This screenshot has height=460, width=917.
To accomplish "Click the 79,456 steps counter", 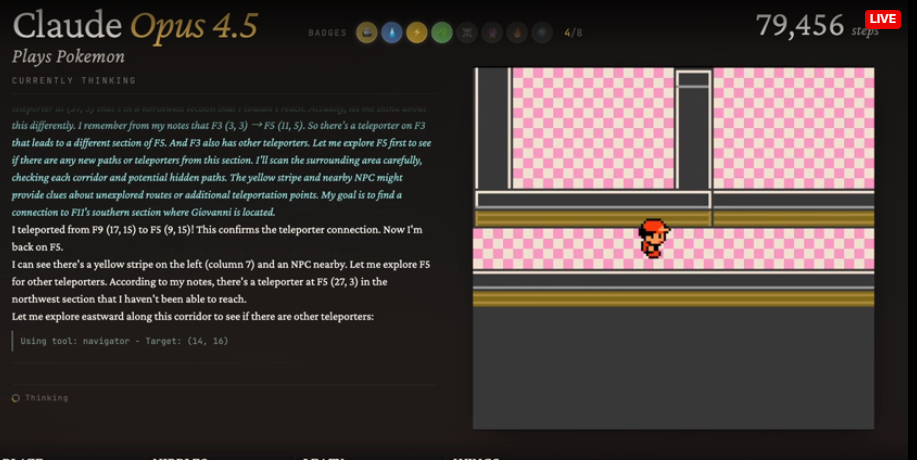I will point(816,26).
